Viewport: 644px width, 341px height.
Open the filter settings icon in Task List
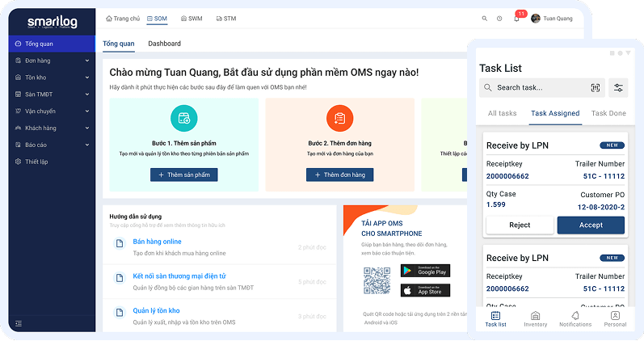coord(619,87)
